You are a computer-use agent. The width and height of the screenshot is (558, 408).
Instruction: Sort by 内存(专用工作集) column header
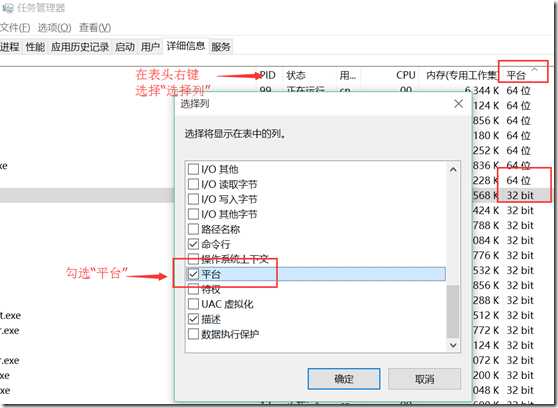[x=462, y=75]
